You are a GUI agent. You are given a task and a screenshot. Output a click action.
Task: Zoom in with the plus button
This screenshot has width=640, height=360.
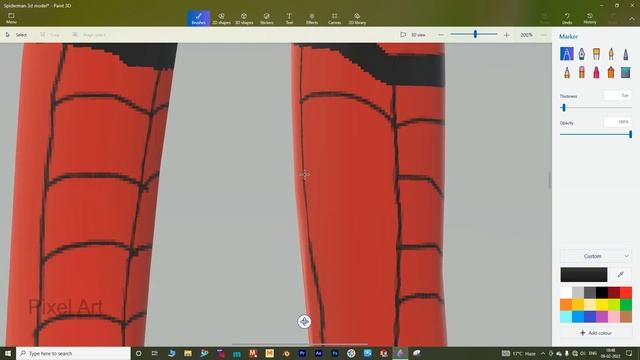[x=507, y=35]
